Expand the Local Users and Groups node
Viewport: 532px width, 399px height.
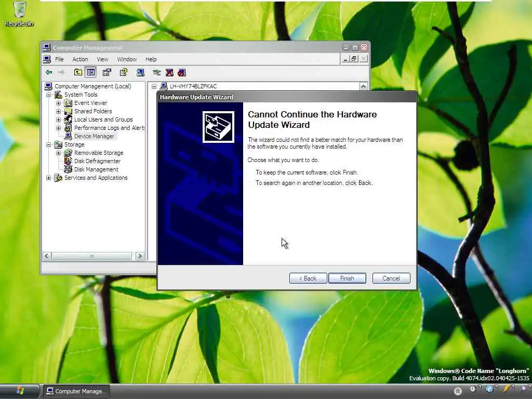pyautogui.click(x=58, y=119)
